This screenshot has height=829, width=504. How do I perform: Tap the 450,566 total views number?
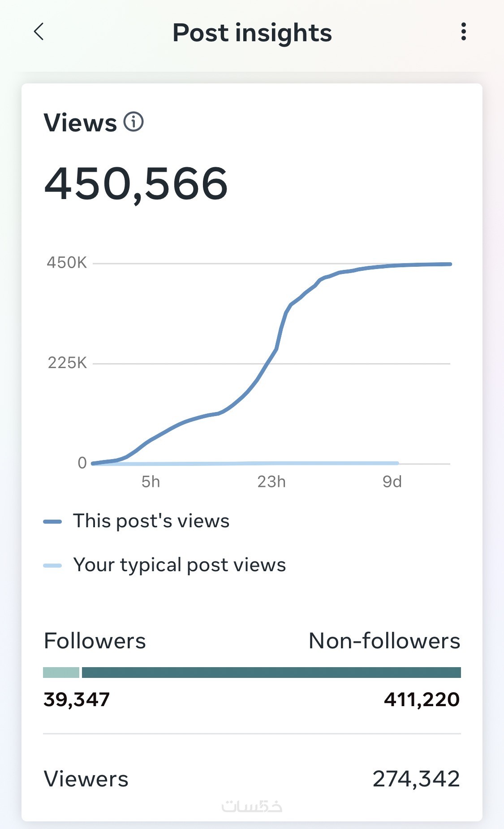tap(136, 184)
